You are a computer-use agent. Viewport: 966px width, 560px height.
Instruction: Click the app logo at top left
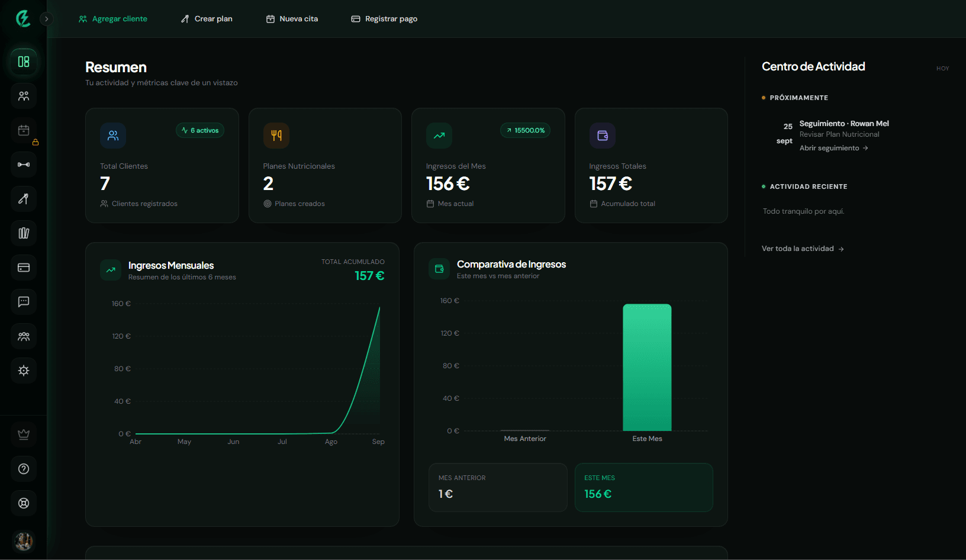pyautogui.click(x=23, y=19)
